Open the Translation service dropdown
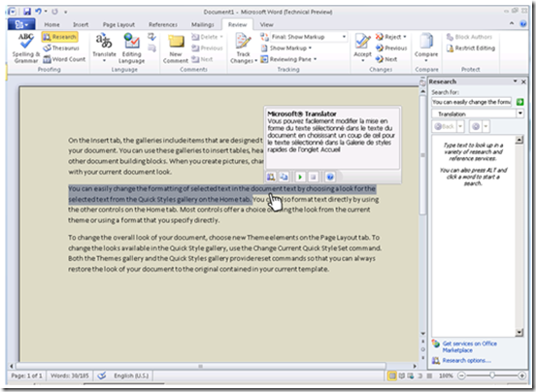Viewport: 536px width, 392px height. click(x=519, y=114)
